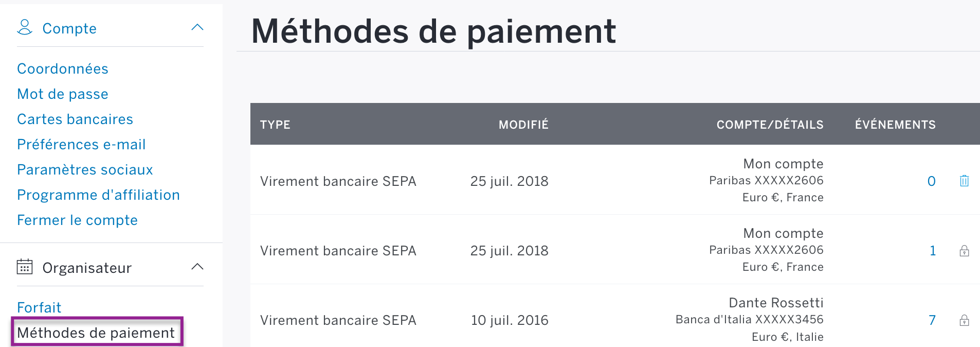The image size is (980, 347).
Task: Click the lock icon on the second row
Action: click(x=964, y=251)
